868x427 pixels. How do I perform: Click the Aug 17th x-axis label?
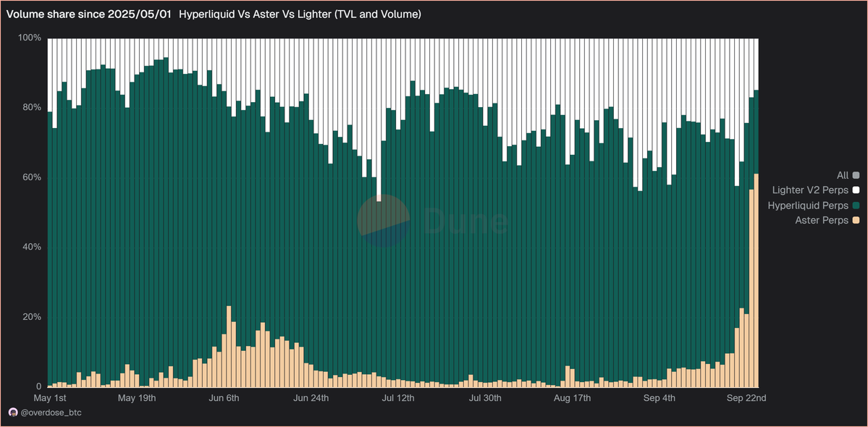tap(572, 398)
